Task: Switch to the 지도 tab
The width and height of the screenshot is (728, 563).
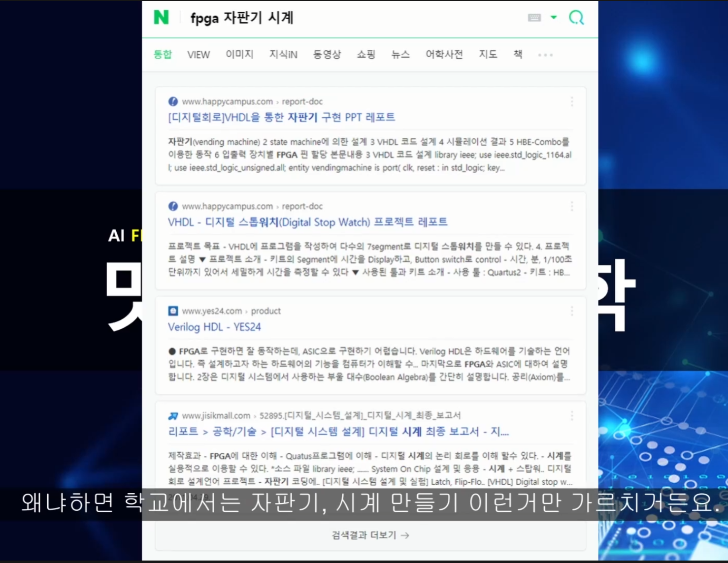Action: [x=488, y=54]
